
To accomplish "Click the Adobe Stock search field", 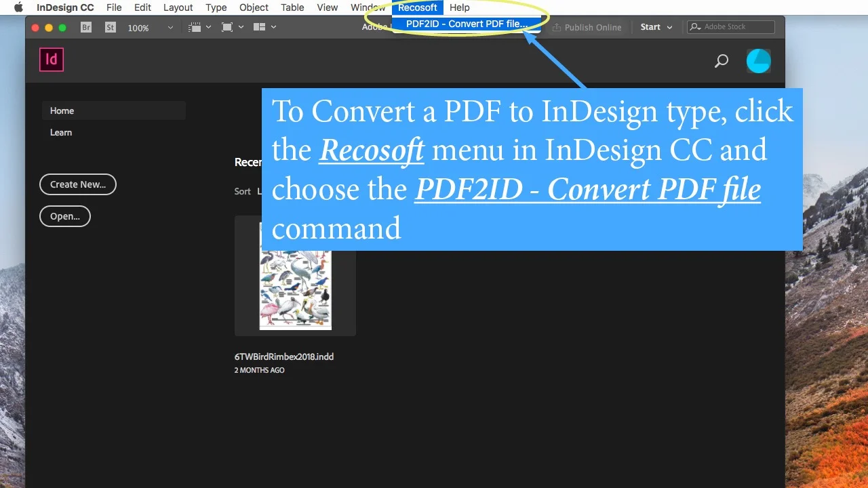I will click(x=731, y=27).
